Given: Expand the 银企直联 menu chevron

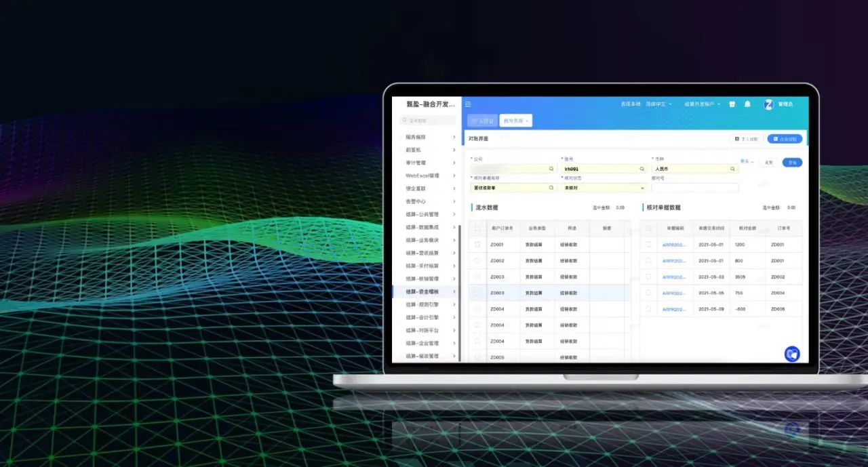Looking at the screenshot, I should (x=454, y=188).
